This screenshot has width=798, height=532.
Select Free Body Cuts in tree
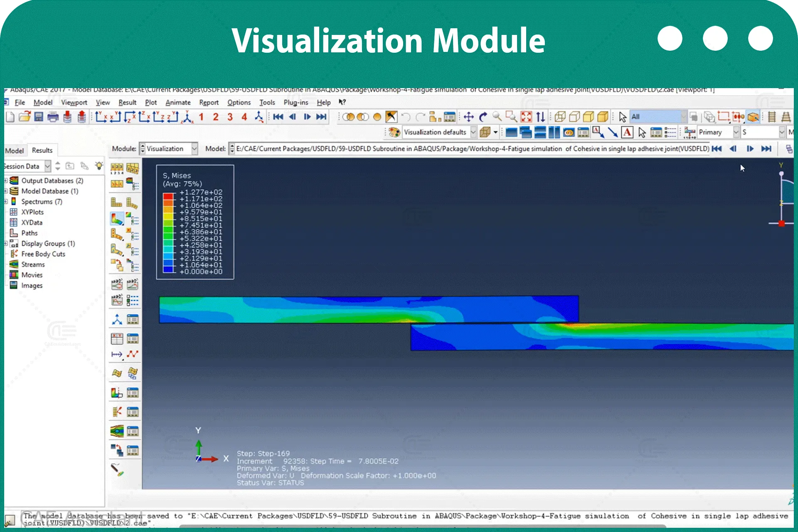(43, 254)
